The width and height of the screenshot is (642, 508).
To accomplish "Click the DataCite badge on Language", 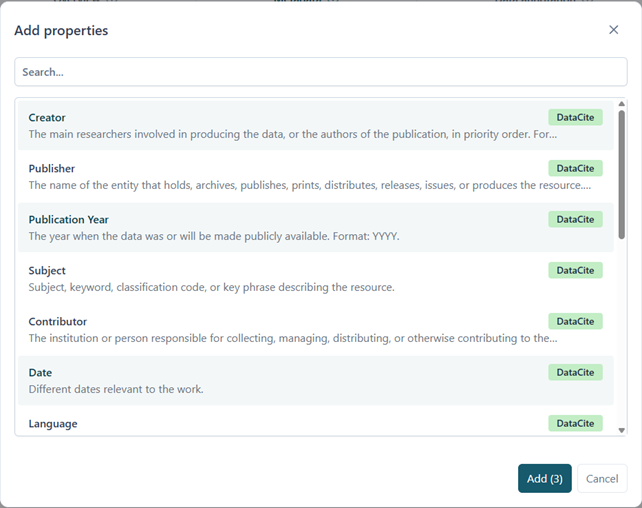I will (x=575, y=424).
